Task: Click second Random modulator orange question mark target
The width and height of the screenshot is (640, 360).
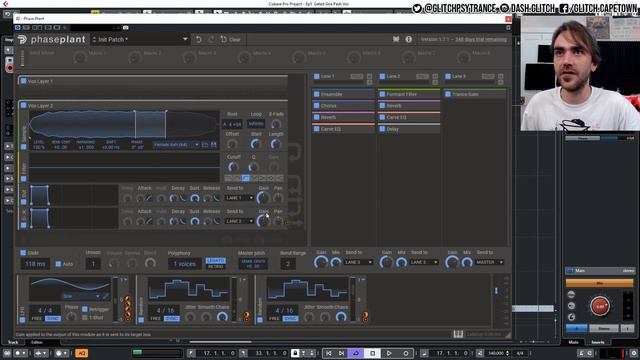Action: 365,316
